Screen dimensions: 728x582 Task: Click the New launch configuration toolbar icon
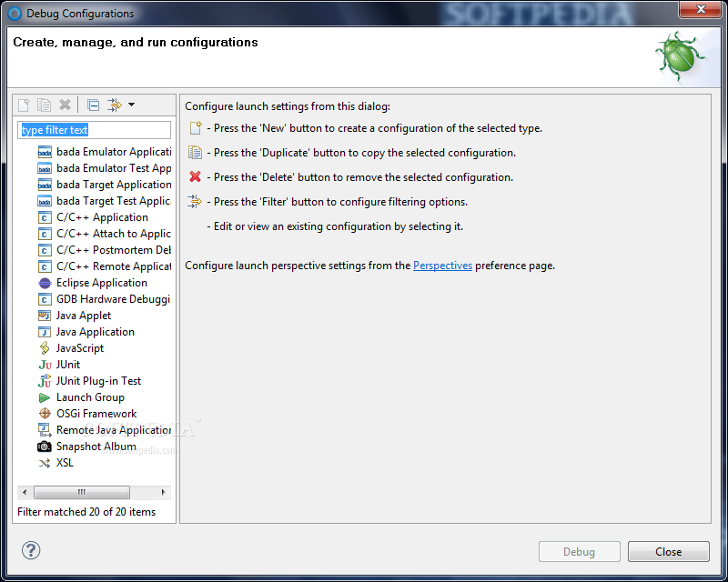24,105
